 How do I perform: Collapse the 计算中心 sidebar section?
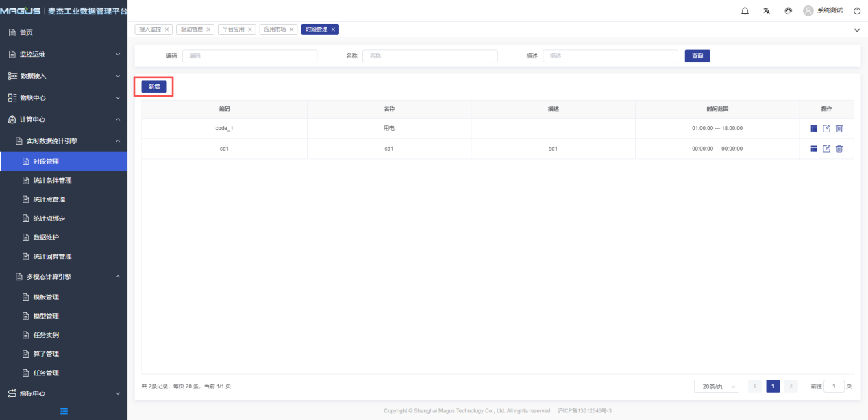point(64,119)
